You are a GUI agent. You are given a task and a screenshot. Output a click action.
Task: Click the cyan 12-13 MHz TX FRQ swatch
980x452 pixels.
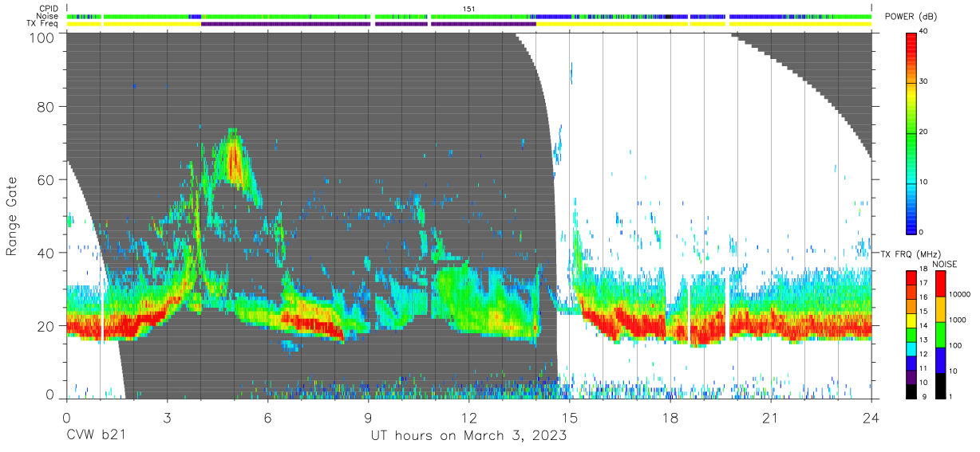[912, 348]
